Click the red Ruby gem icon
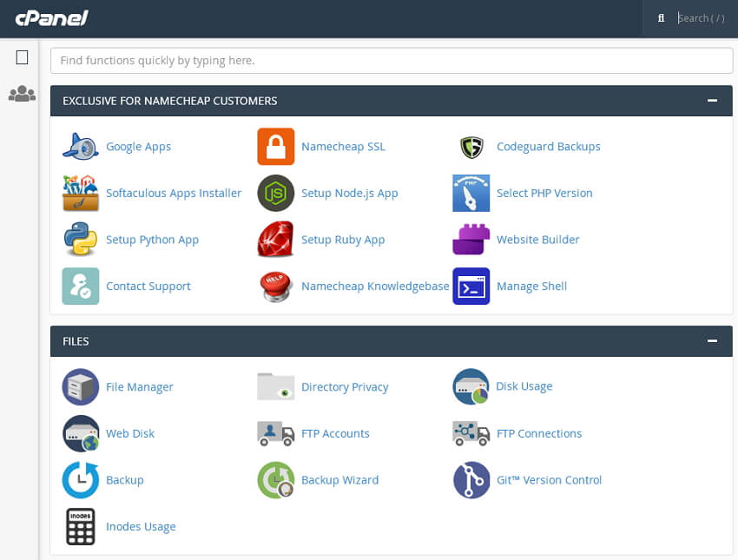The width and height of the screenshot is (738, 560). 276,239
